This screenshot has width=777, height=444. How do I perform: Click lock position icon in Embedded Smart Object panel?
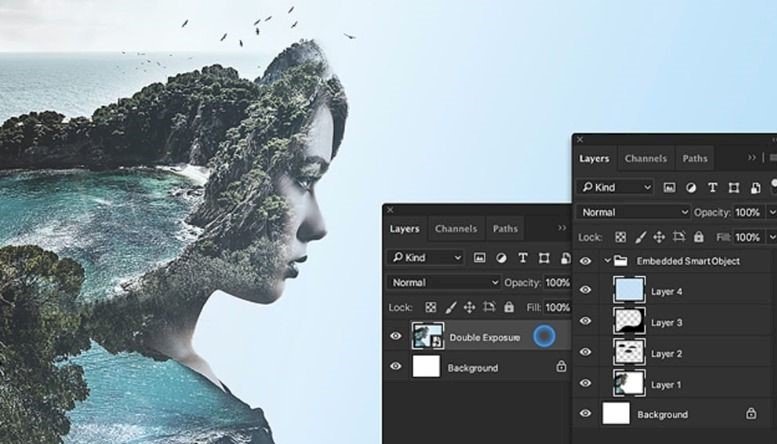[659, 237]
